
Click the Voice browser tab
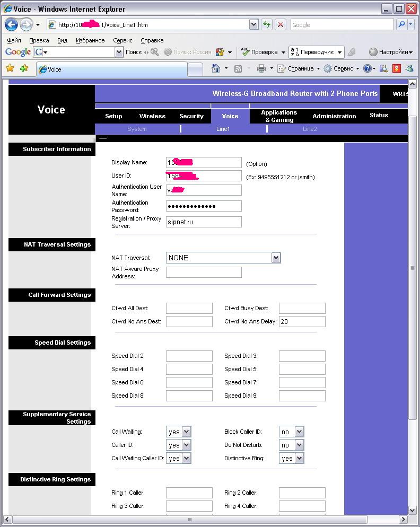[112, 69]
